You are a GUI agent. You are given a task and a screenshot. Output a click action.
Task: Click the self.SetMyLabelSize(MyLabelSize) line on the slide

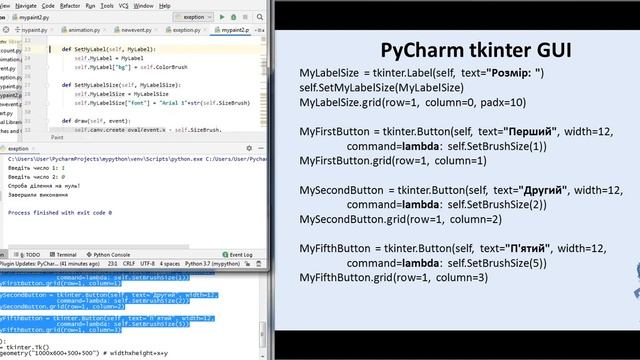coord(382,88)
